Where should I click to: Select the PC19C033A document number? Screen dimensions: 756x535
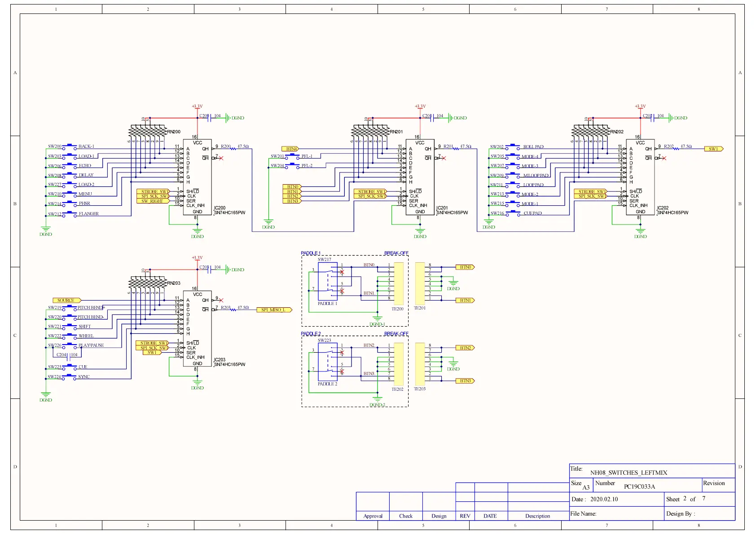(x=639, y=486)
